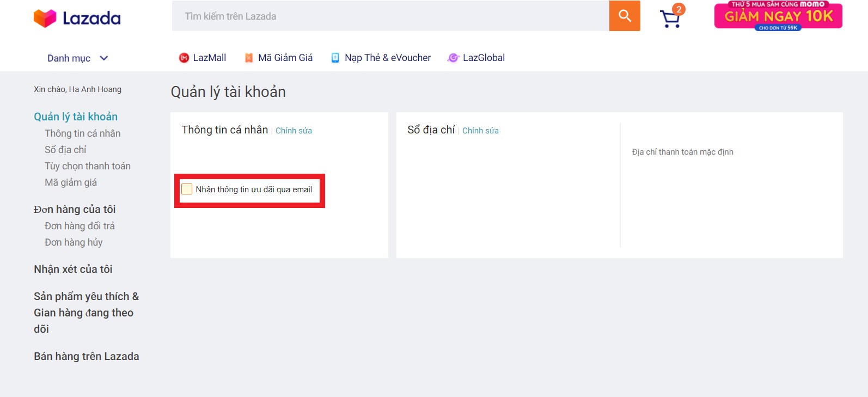Viewport: 868px width, 397px height.
Task: Go to Nhận xét của tôi
Action: [x=73, y=269]
